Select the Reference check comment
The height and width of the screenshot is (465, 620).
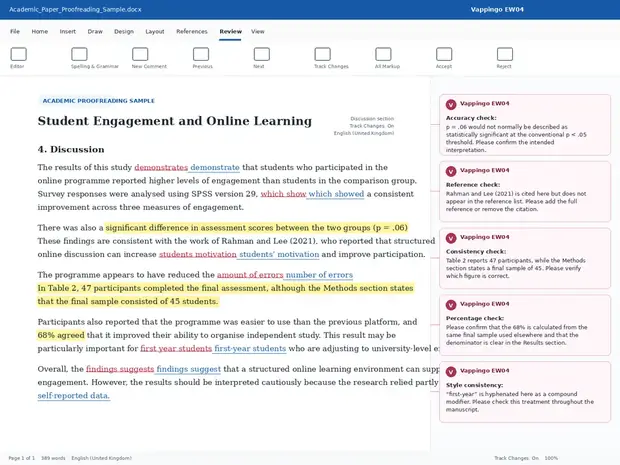click(525, 191)
